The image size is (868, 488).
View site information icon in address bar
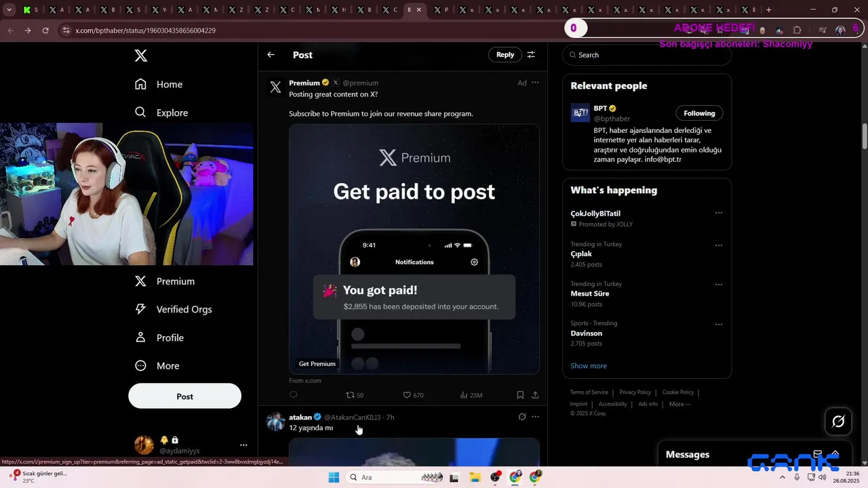(x=66, y=30)
